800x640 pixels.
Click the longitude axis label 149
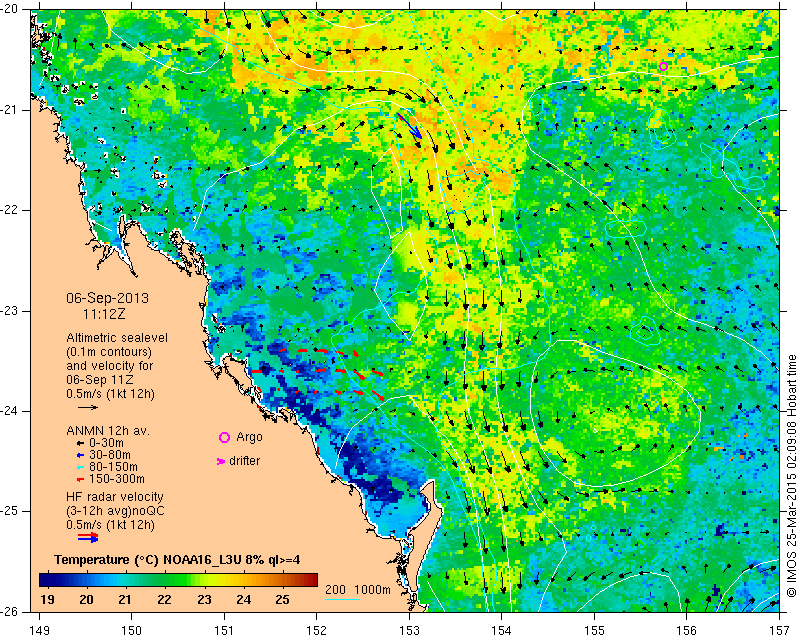click(40, 630)
